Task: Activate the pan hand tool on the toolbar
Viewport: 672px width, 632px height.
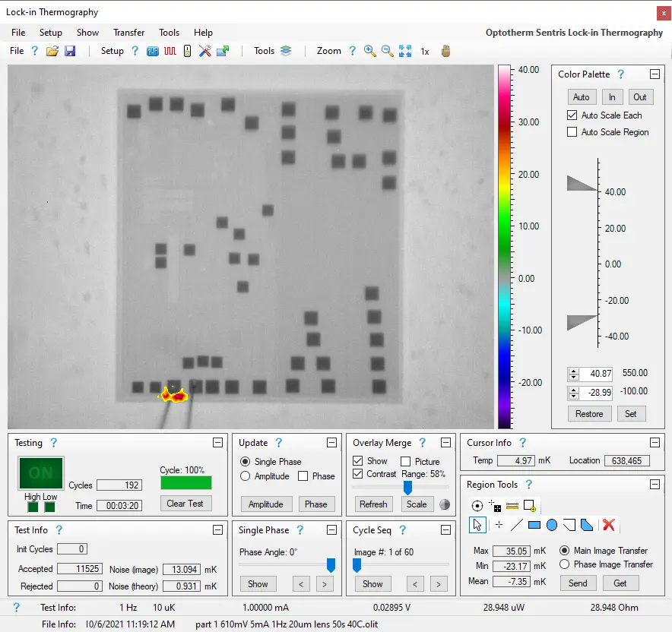Action: [446, 52]
